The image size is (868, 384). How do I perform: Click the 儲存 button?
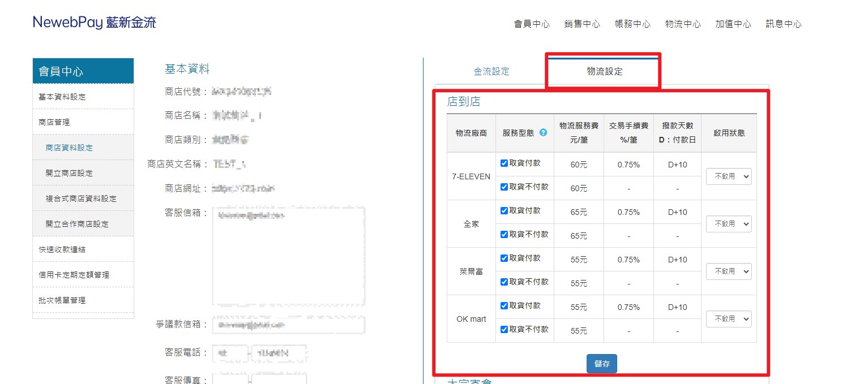pyautogui.click(x=602, y=364)
